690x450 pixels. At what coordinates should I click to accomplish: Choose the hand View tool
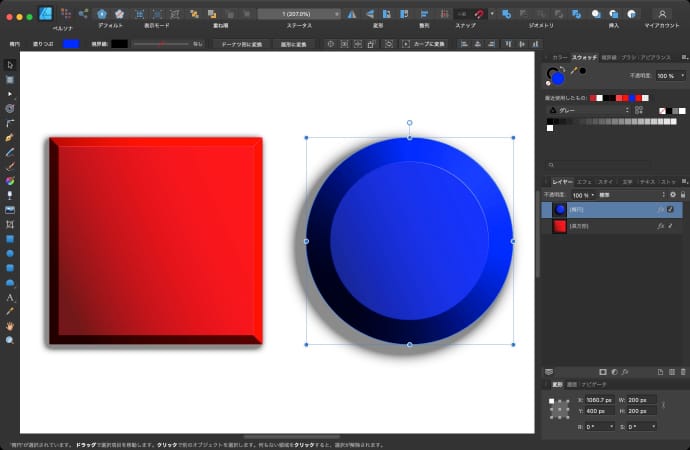click(x=10, y=326)
